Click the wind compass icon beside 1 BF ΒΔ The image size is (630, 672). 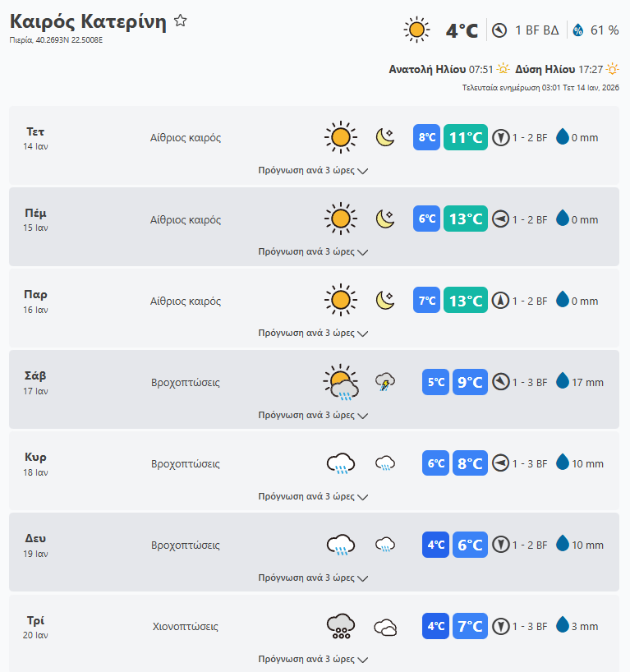(x=499, y=30)
